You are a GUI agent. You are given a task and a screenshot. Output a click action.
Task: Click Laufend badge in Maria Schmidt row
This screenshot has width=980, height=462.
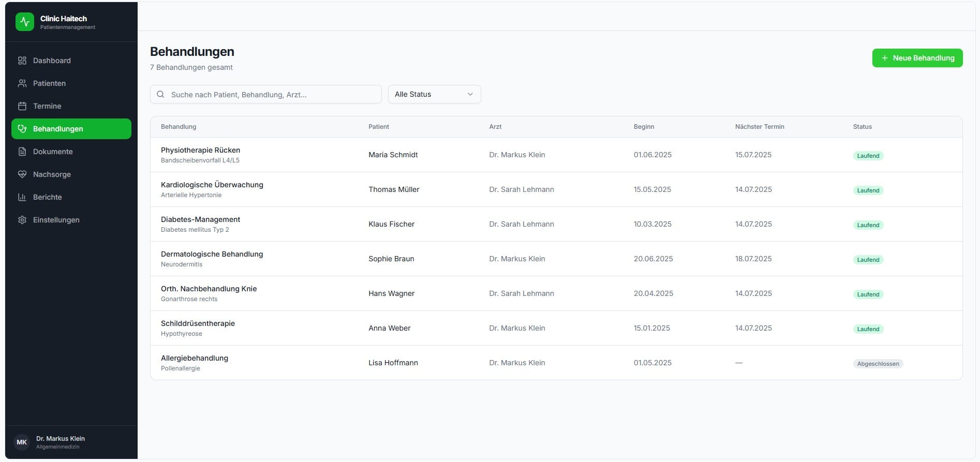pyautogui.click(x=868, y=156)
